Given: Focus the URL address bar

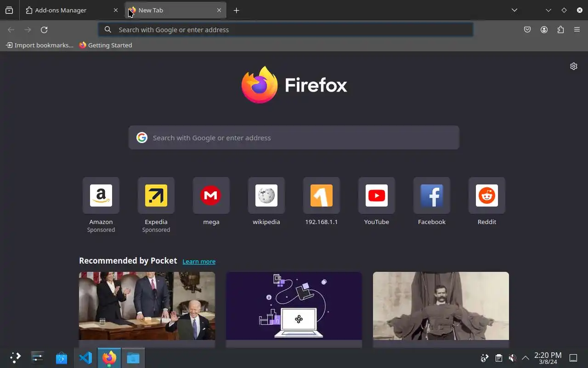Looking at the screenshot, I should coord(286,29).
